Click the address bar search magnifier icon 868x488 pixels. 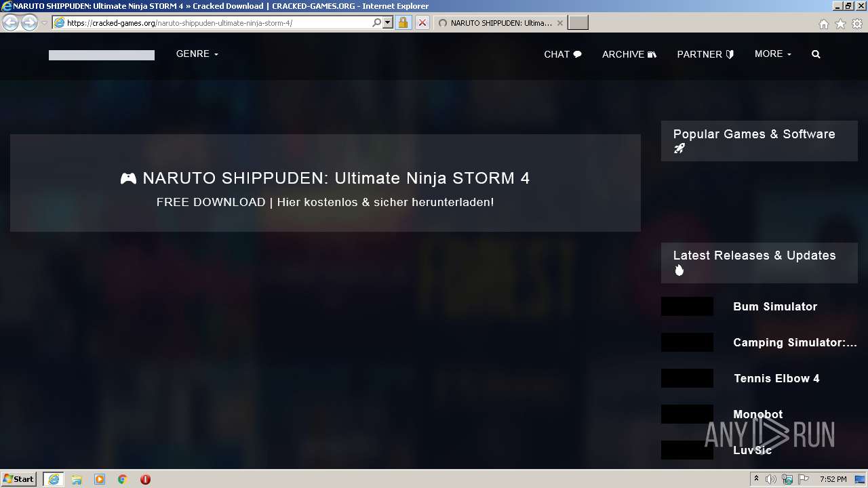tap(377, 23)
